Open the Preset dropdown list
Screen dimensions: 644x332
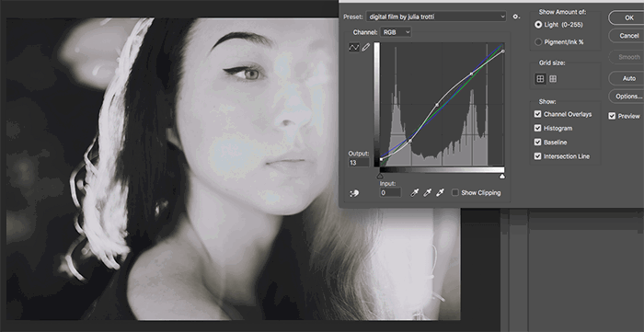click(436, 17)
